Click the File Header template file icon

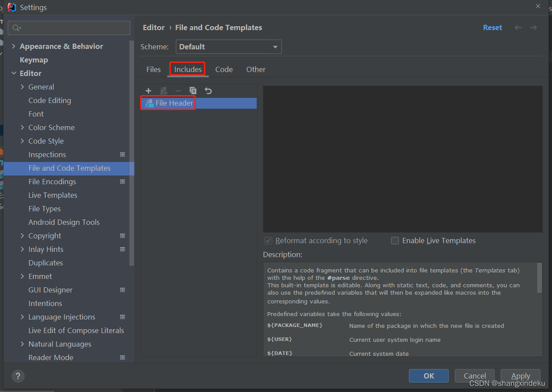coord(149,103)
